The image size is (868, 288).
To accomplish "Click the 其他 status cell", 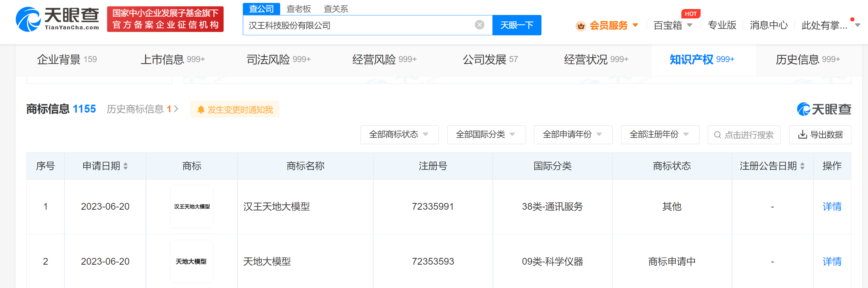I will point(672,206).
